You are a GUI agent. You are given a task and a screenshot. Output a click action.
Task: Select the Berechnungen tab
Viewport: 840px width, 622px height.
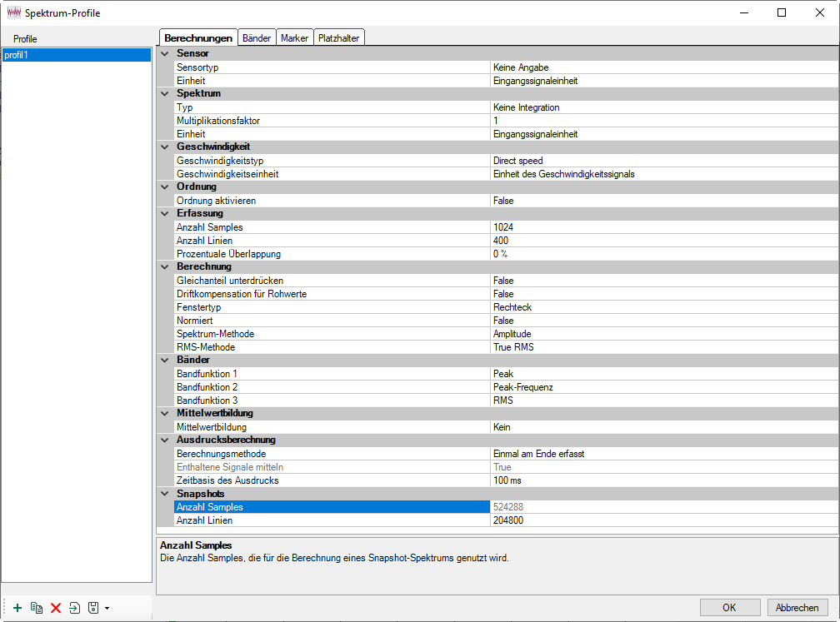[x=198, y=37]
